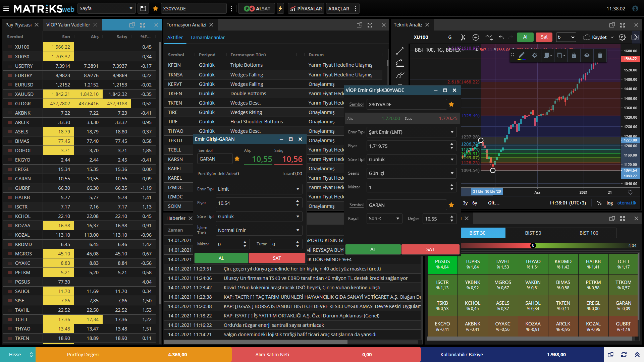
Task: Click the lightning quick order icon
Action: pyautogui.click(x=280, y=9)
